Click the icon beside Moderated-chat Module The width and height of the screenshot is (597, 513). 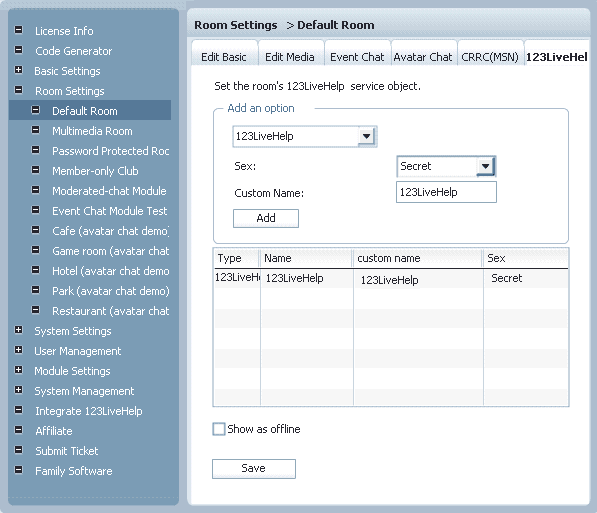pyautogui.click(x=35, y=190)
